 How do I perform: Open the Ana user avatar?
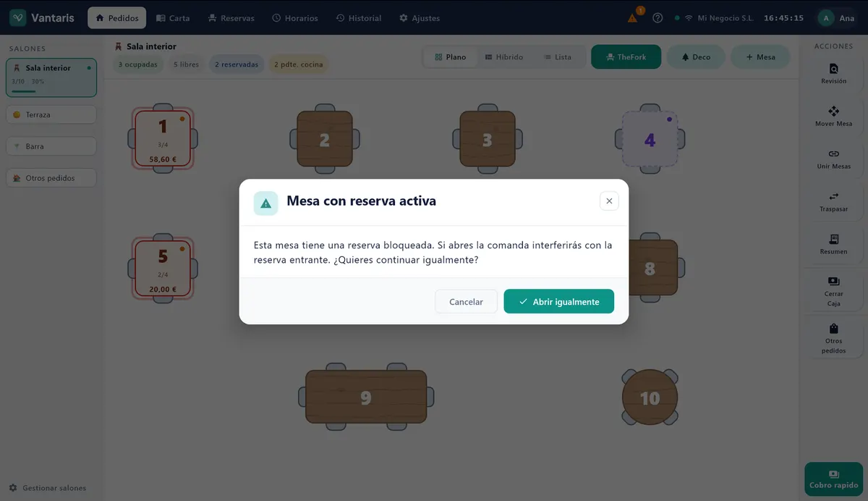tap(826, 18)
